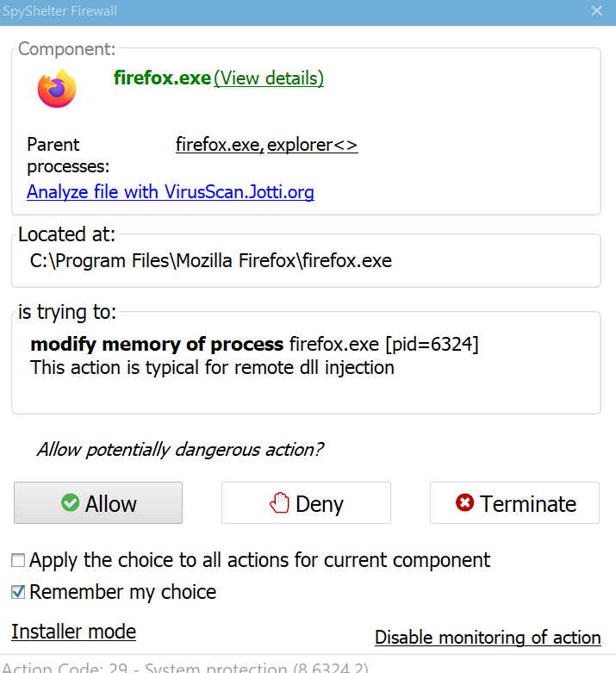
Task: Open the 'View details' link for firefox.exe
Action: (x=269, y=78)
